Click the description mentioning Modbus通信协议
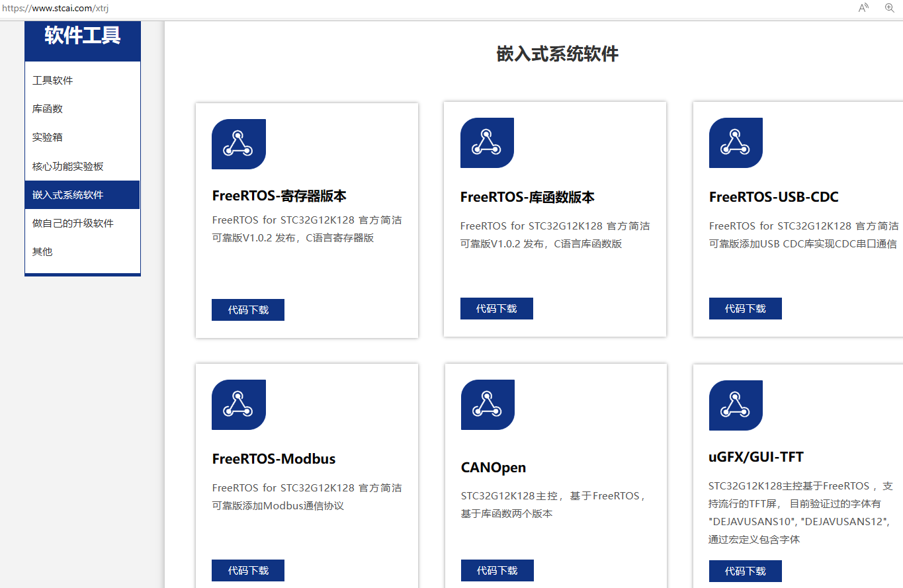 pyautogui.click(x=307, y=497)
